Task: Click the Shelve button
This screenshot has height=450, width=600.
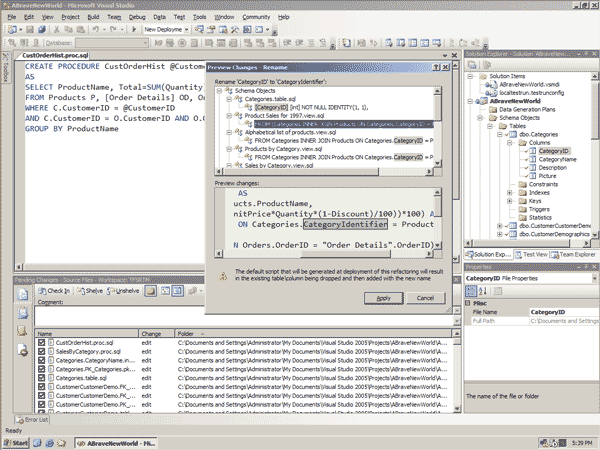Action: point(90,291)
